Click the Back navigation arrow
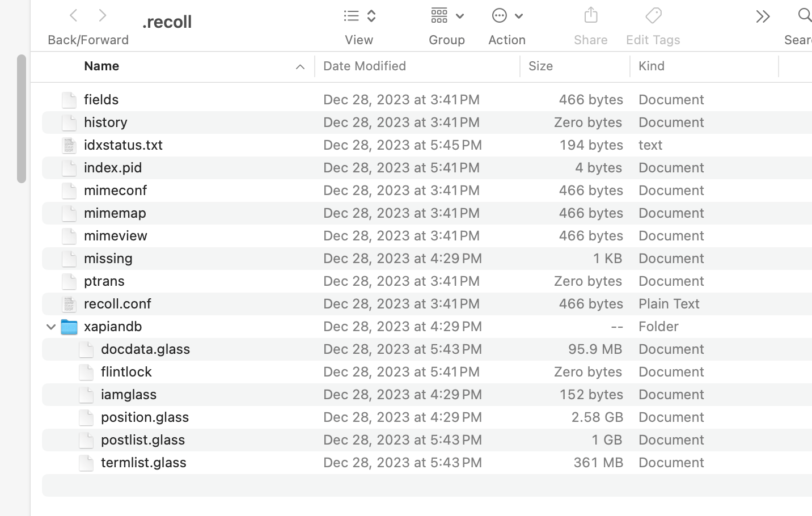This screenshot has height=516, width=812. (x=73, y=15)
